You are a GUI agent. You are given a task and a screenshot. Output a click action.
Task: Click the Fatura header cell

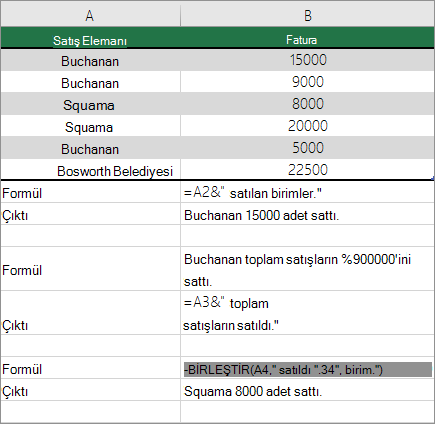pos(307,38)
